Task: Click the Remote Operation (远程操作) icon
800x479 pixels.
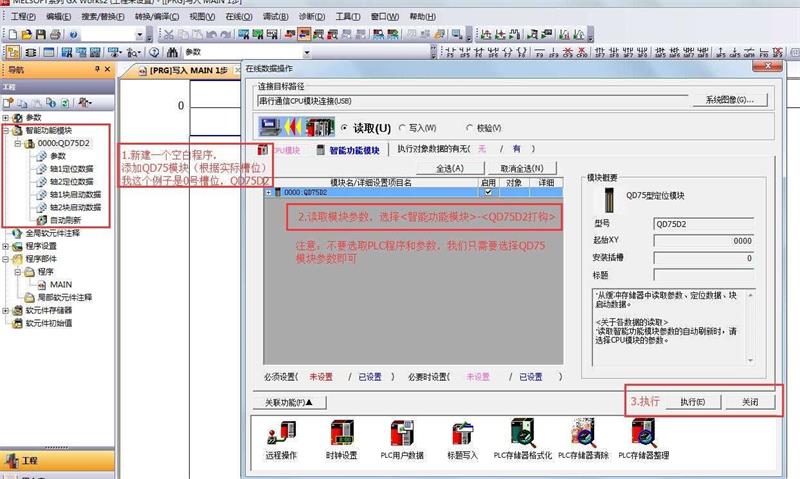Action: (x=281, y=433)
